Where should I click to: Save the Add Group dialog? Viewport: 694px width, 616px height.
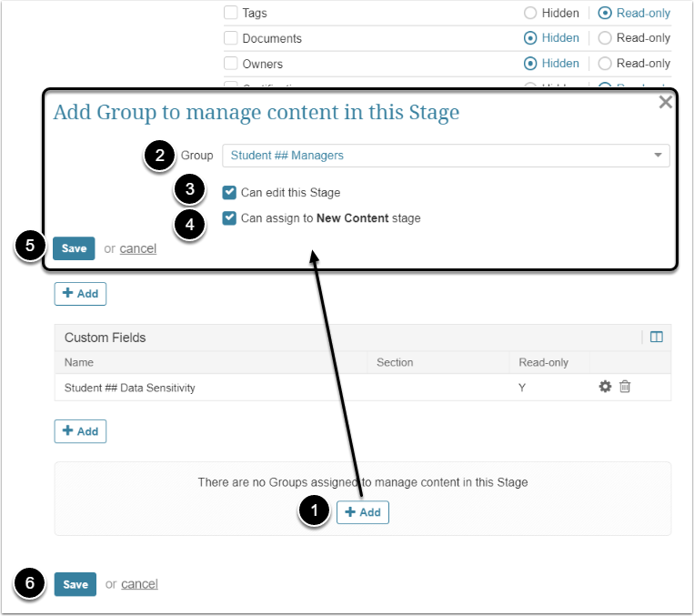74,248
